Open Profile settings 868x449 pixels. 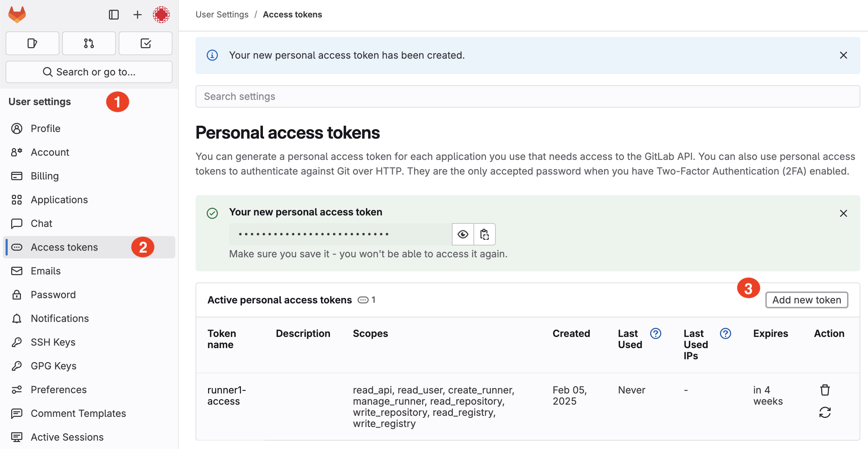point(89,128)
